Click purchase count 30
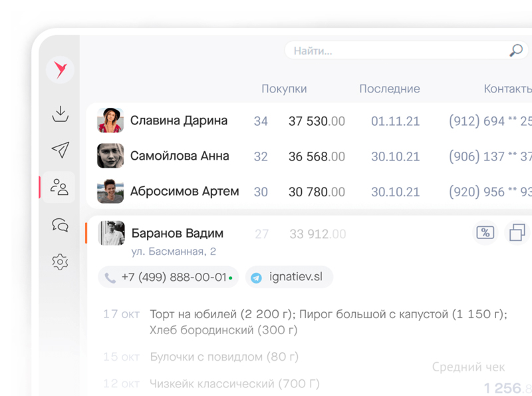The width and height of the screenshot is (532, 396). 261,192
